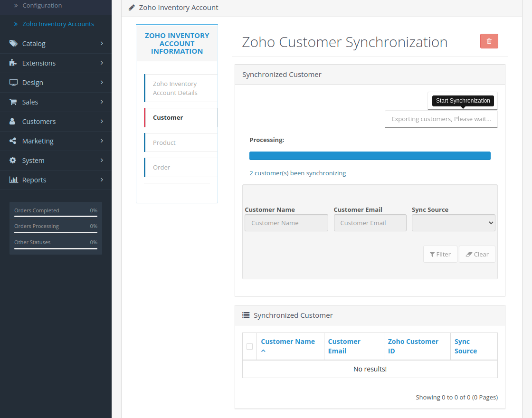Viewport: 532px width, 418px height.
Task: Click the pencil icon beside Zoho Inventory Account
Action: click(132, 7)
